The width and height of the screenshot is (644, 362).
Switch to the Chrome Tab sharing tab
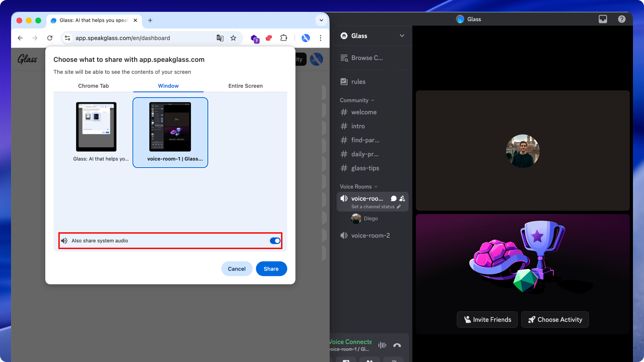coord(93,86)
